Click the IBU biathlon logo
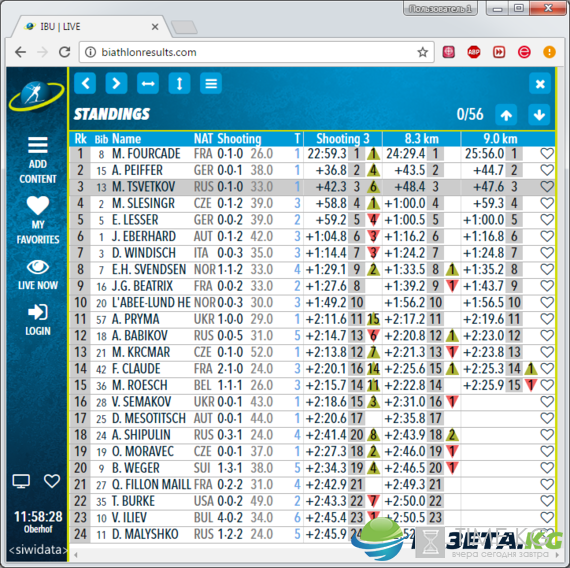The image size is (570, 568). [36, 96]
